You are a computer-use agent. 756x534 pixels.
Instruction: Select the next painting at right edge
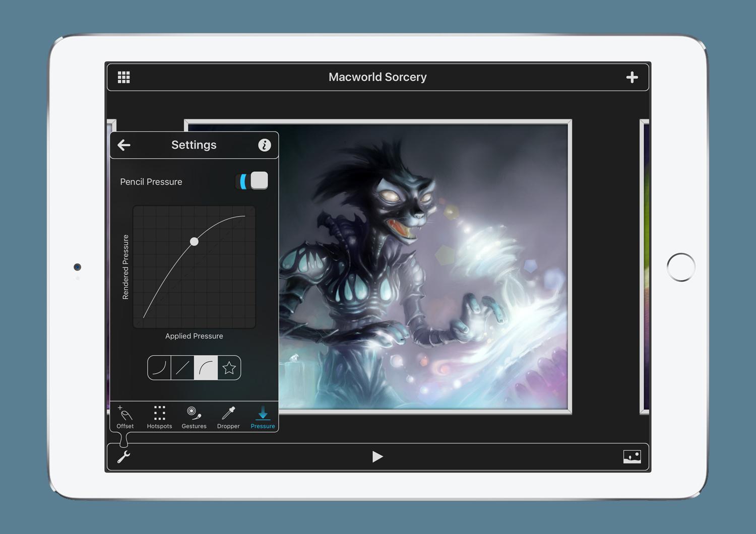point(645,266)
